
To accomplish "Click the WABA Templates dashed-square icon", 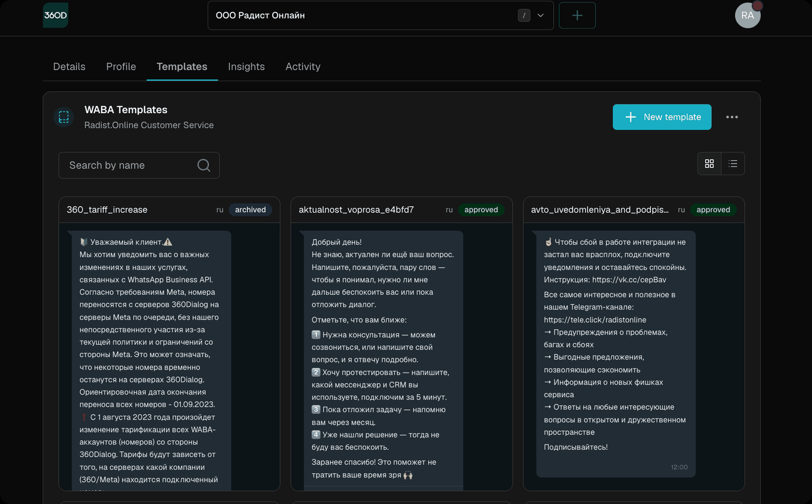I will [64, 117].
